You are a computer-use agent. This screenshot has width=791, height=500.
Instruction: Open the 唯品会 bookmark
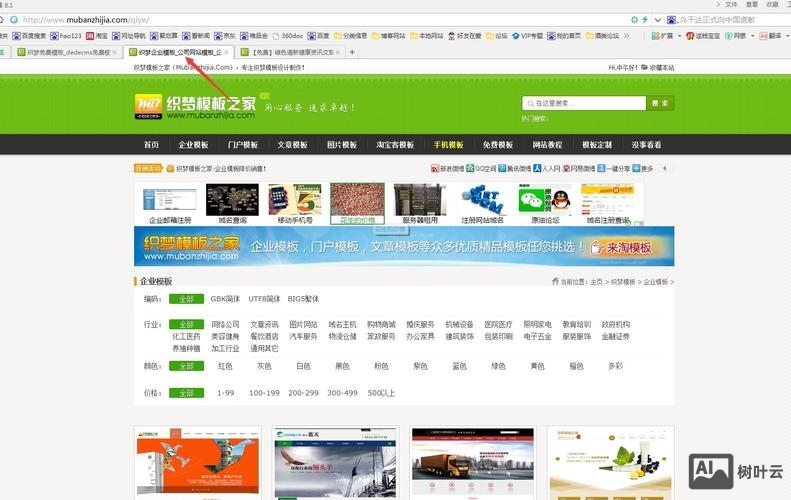254,36
